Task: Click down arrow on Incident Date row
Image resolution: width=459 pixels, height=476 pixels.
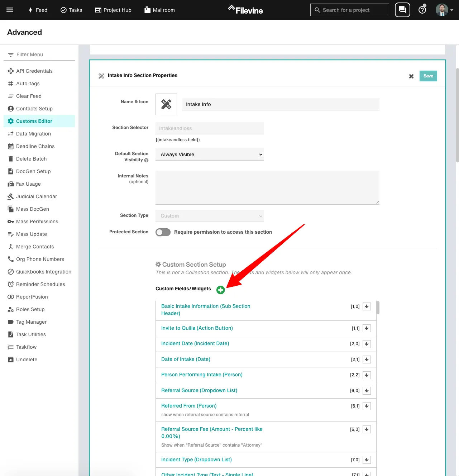Action: 367,344
